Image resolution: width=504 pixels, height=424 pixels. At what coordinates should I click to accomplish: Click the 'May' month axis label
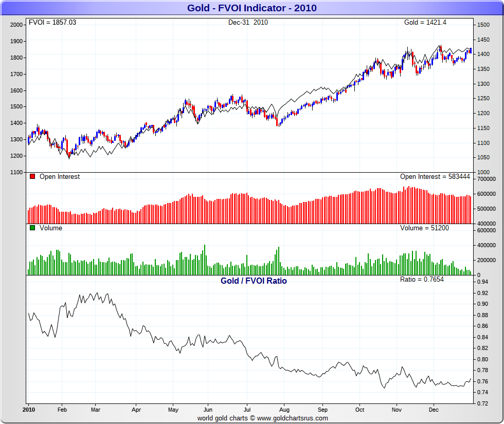pos(173,410)
